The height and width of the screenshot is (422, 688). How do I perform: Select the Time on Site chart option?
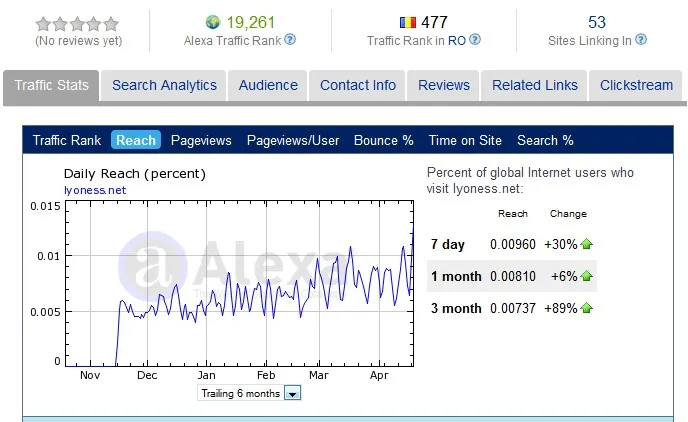(465, 140)
